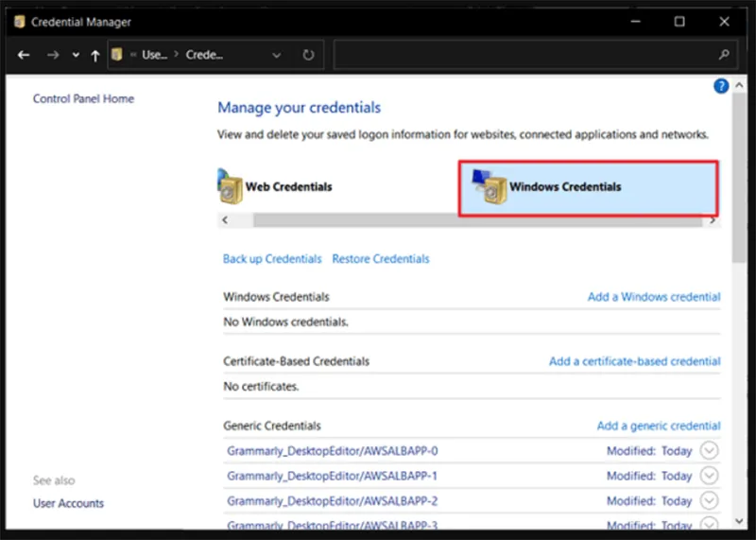
Task: Click the horizontal scrollbar right arrow
Action: tap(713, 220)
